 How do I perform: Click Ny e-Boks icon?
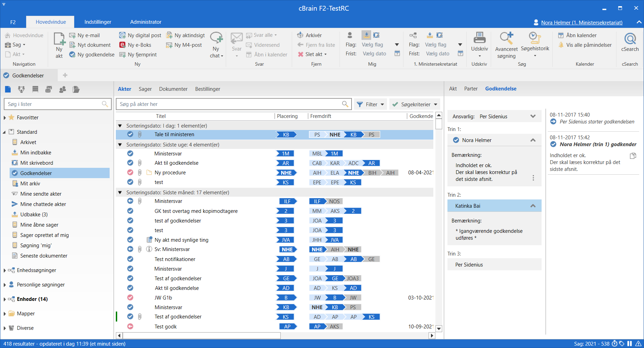(122, 45)
